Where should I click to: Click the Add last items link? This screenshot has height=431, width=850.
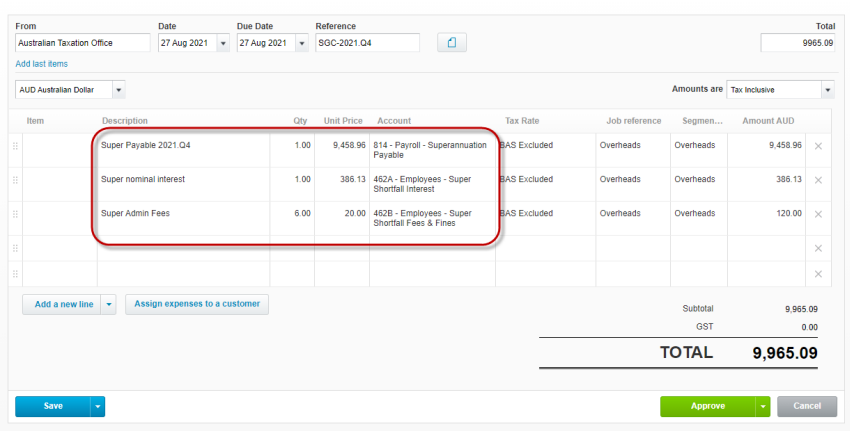[42, 64]
